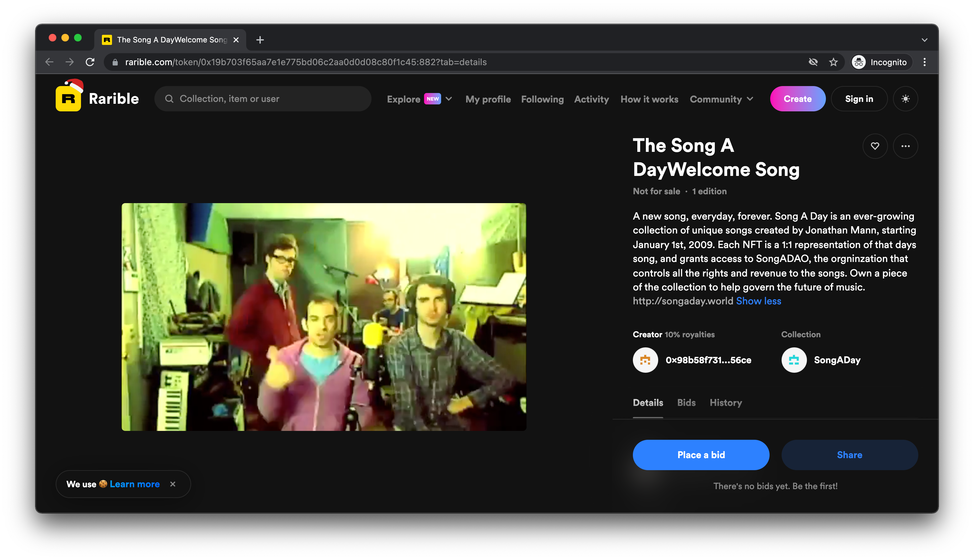Click the crossed-eye tracking protection icon
This screenshot has width=974, height=560.
(813, 62)
